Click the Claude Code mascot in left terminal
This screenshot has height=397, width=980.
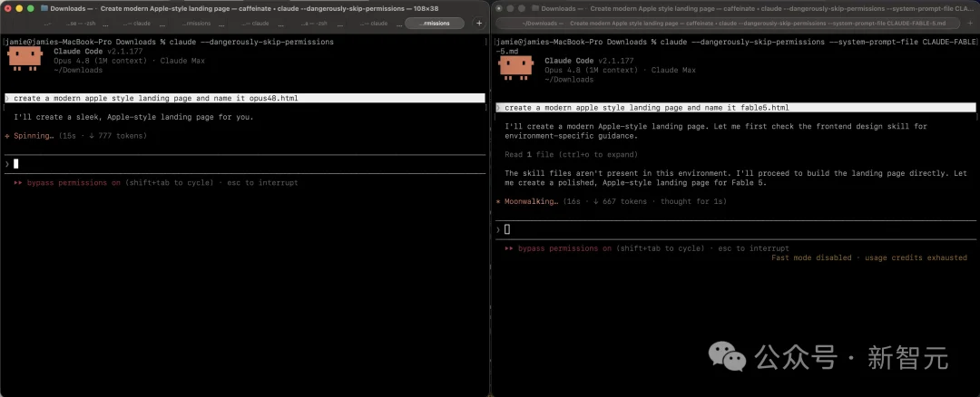25,58
